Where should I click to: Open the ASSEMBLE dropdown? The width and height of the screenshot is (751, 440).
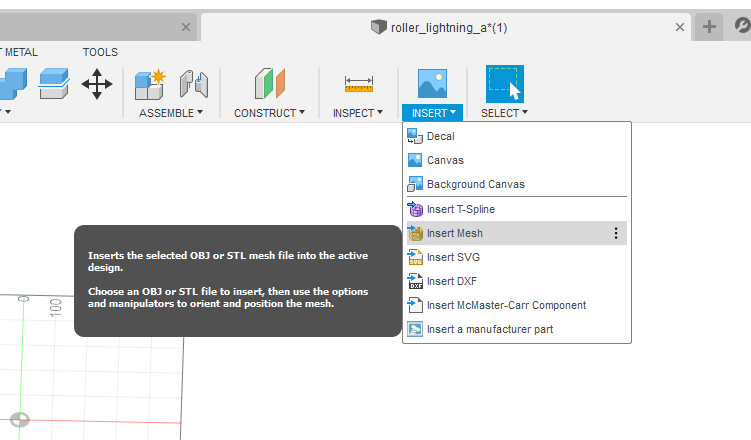(171, 113)
